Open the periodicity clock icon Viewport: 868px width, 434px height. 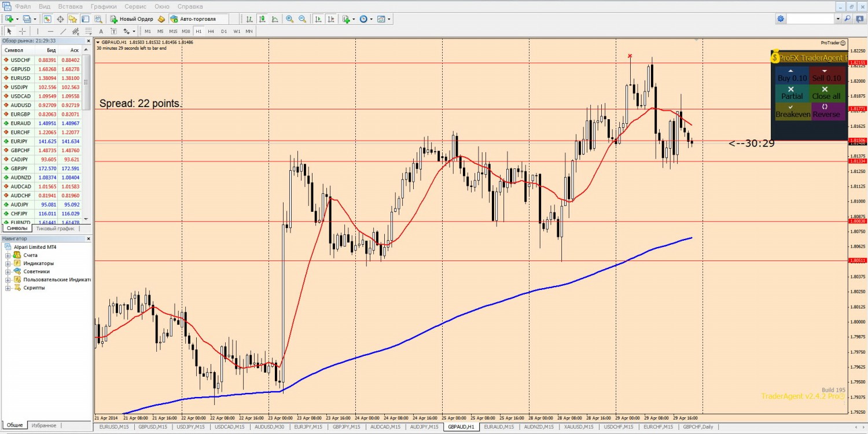tap(363, 19)
